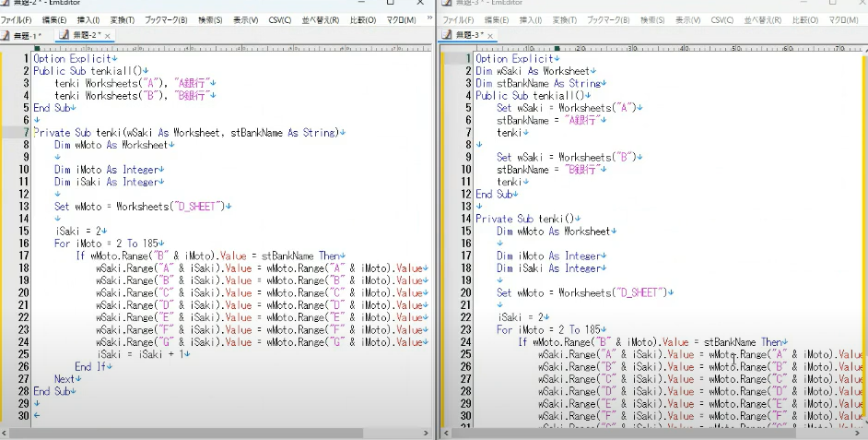Open ファイル(F) menu in right window
This screenshot has width=868, height=440.
[460, 19]
